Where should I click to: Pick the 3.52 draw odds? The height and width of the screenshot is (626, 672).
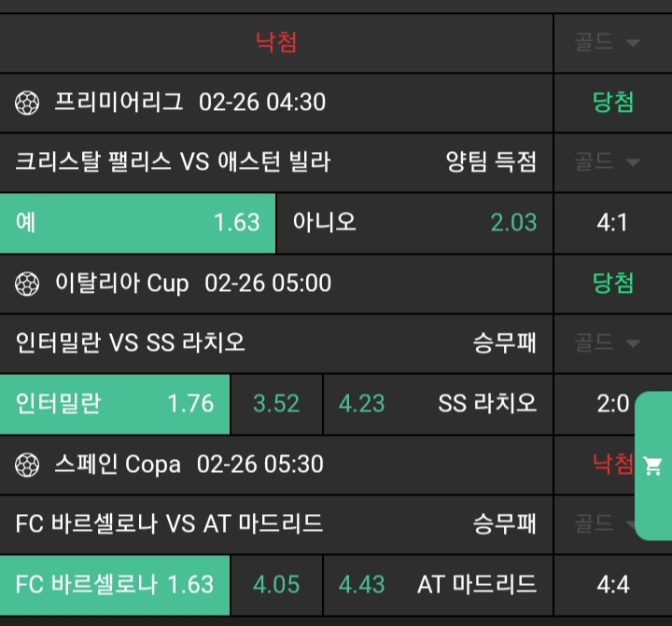pos(276,404)
